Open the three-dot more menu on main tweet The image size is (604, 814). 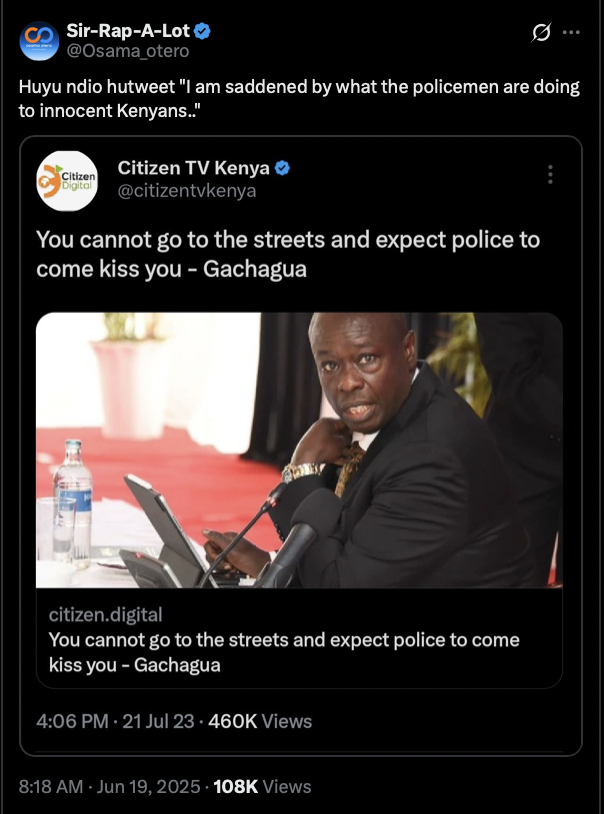pos(571,32)
